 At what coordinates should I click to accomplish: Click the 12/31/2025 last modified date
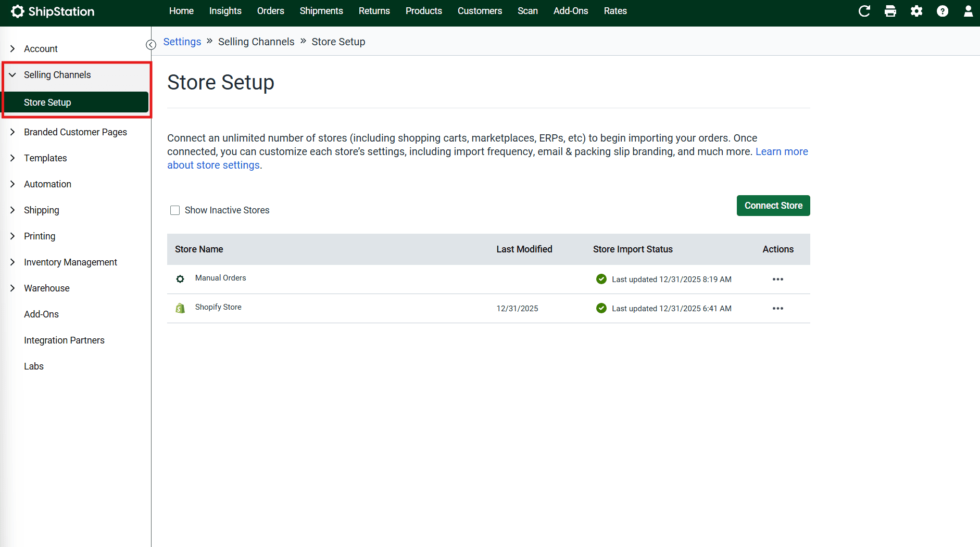point(518,309)
